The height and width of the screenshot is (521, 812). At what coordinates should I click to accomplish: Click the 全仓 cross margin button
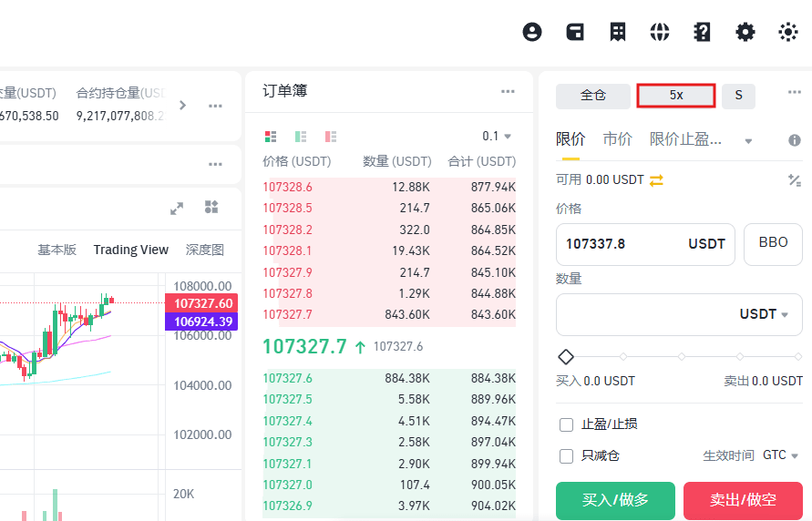pos(593,96)
